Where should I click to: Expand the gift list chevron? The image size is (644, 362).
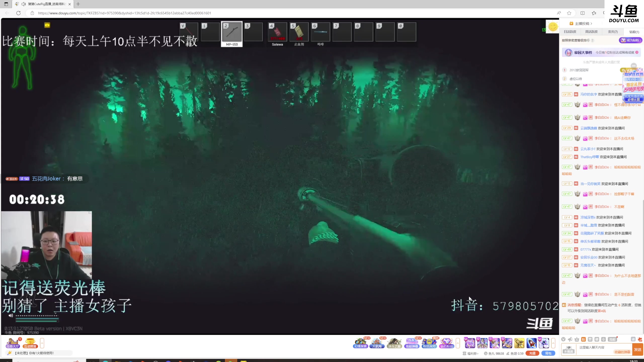(553, 343)
